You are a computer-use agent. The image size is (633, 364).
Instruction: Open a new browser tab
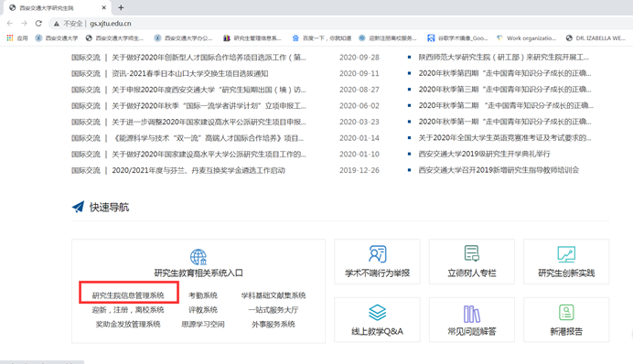coord(121,7)
